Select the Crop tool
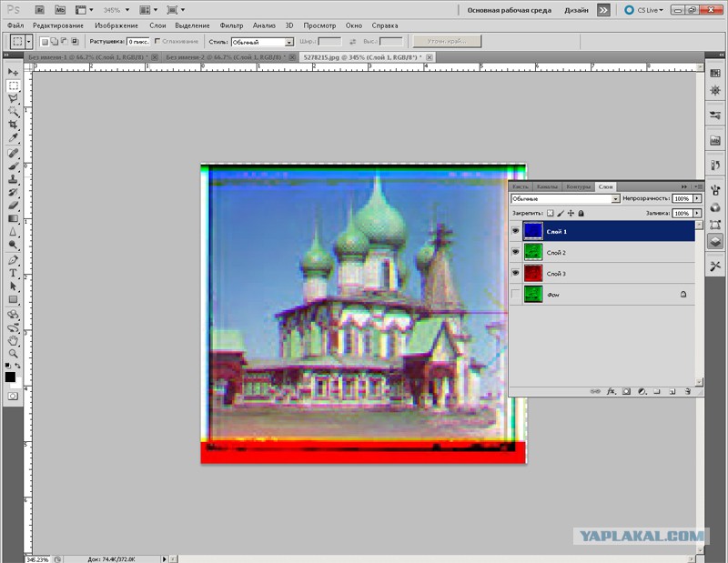The image size is (728, 563). pyautogui.click(x=13, y=125)
